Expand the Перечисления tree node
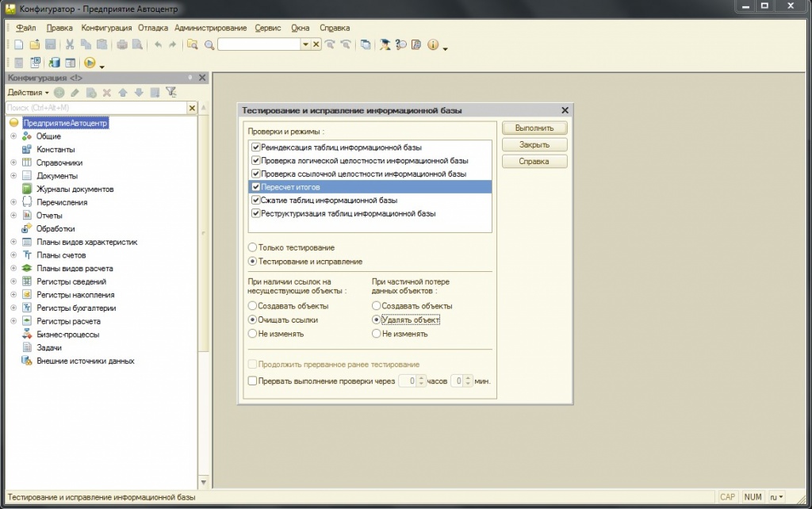The width and height of the screenshot is (812, 509). click(13, 202)
